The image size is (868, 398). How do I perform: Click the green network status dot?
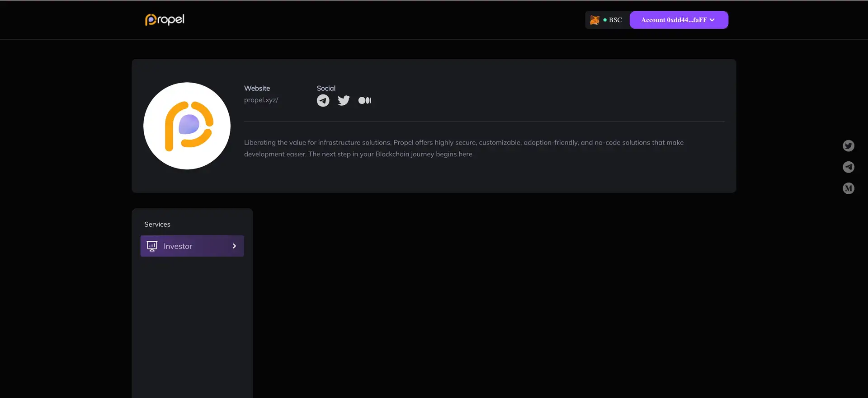[605, 20]
